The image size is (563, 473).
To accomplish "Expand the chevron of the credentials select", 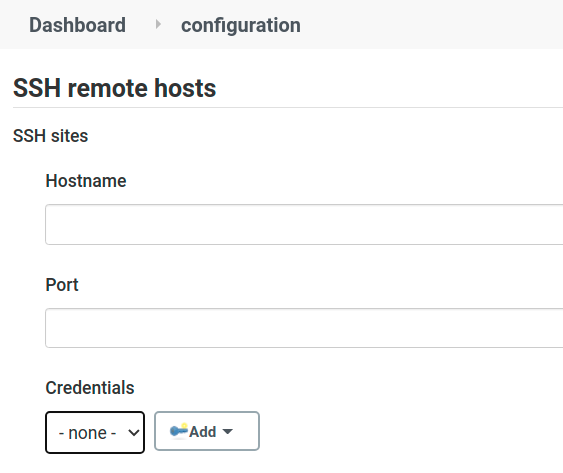I will (x=133, y=433).
